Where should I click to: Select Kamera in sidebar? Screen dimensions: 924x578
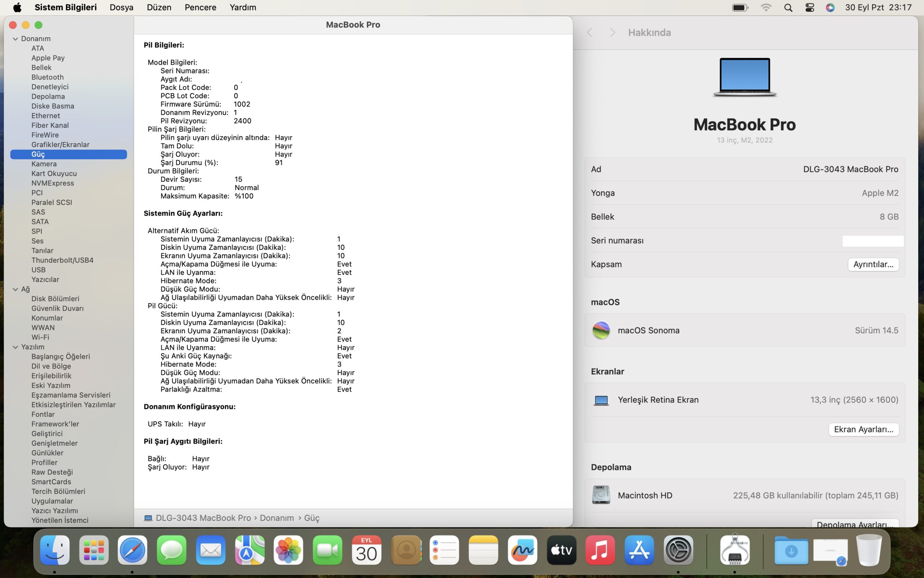click(44, 164)
